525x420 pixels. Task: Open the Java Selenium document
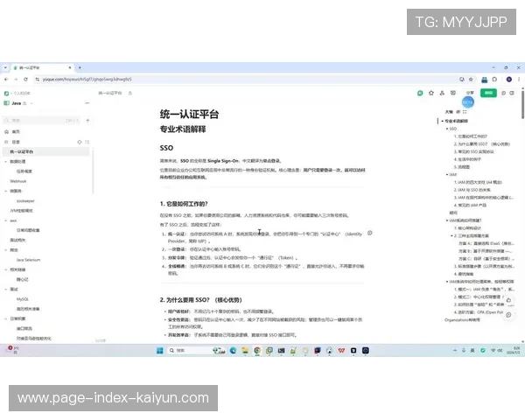[x=29, y=260]
